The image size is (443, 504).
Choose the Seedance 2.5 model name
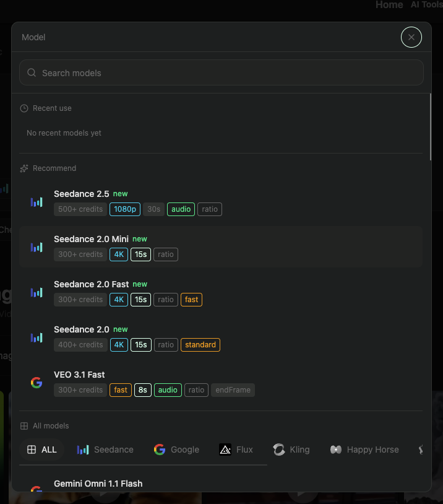82,194
